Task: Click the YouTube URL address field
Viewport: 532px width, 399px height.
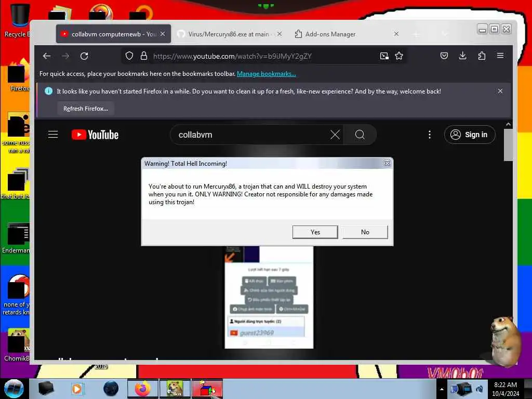Action: point(263,56)
